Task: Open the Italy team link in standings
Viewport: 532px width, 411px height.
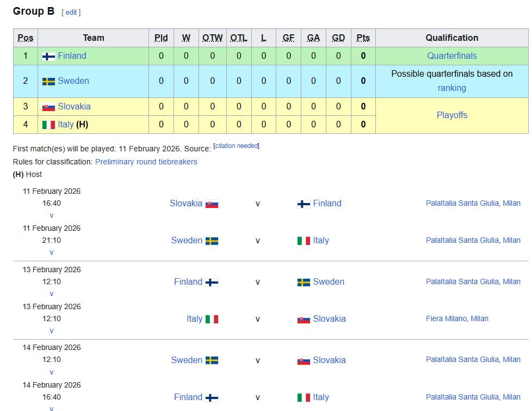Action: (65, 125)
